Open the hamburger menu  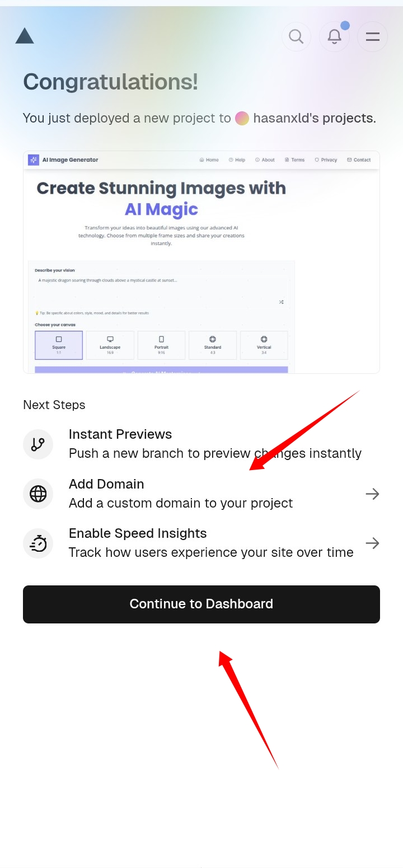pos(372,37)
